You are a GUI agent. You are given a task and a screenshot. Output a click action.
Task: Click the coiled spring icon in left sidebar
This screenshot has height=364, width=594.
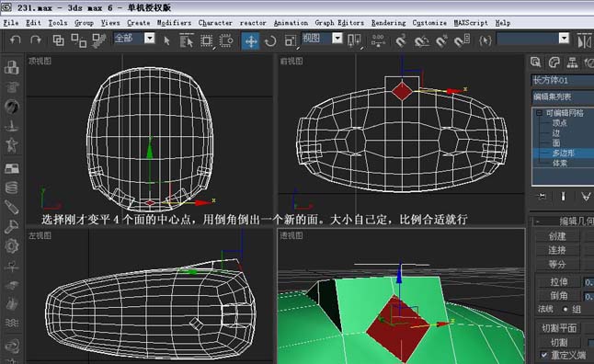pyautogui.click(x=12, y=188)
